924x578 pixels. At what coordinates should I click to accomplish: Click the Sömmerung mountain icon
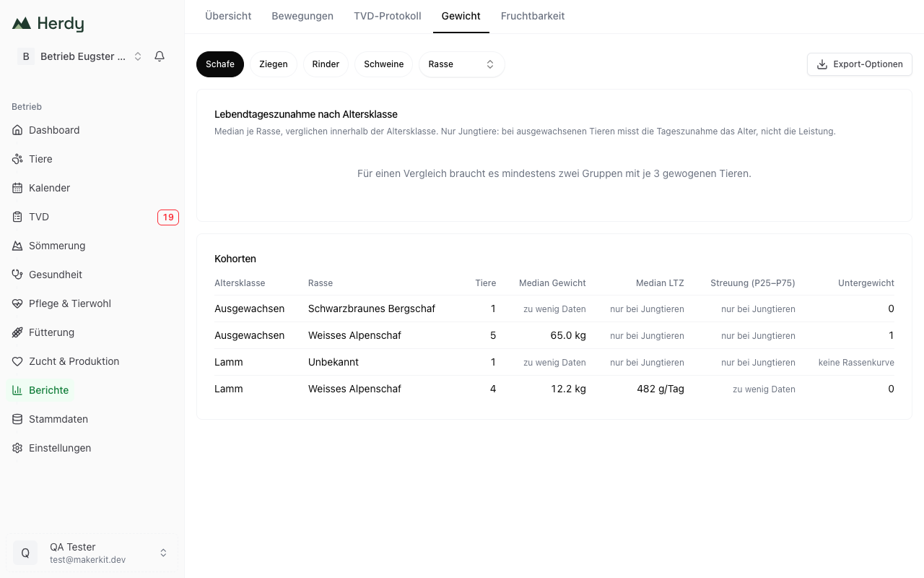click(18, 246)
